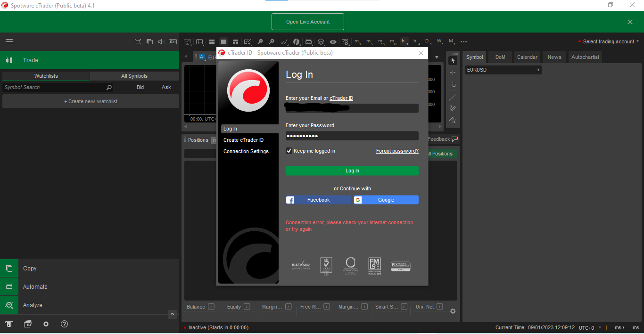
Task: Focus the Symbol Search field
Action: [x=58, y=87]
